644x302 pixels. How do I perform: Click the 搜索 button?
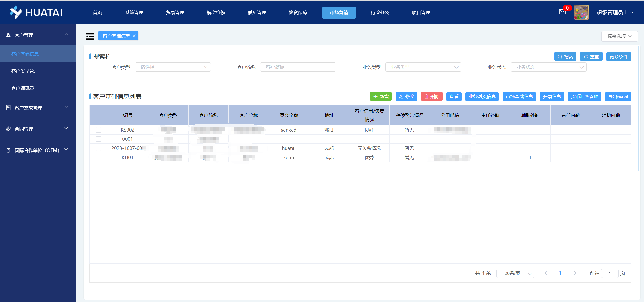(565, 57)
